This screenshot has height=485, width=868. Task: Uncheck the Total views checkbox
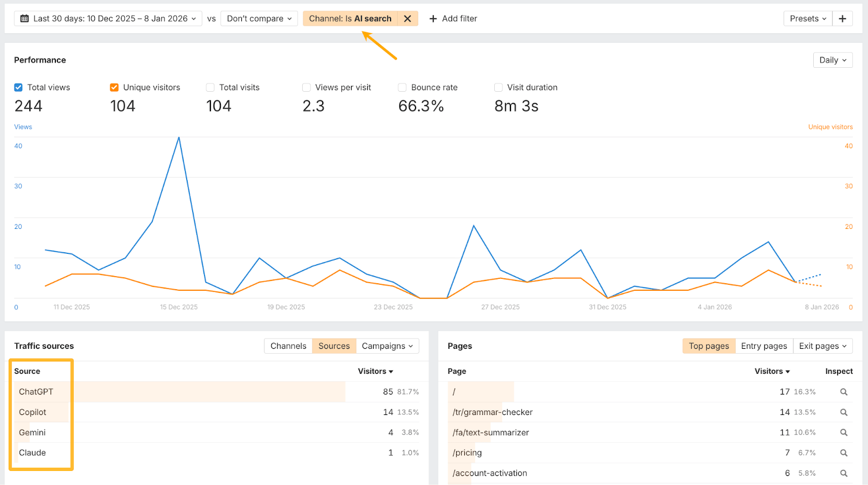(x=18, y=87)
